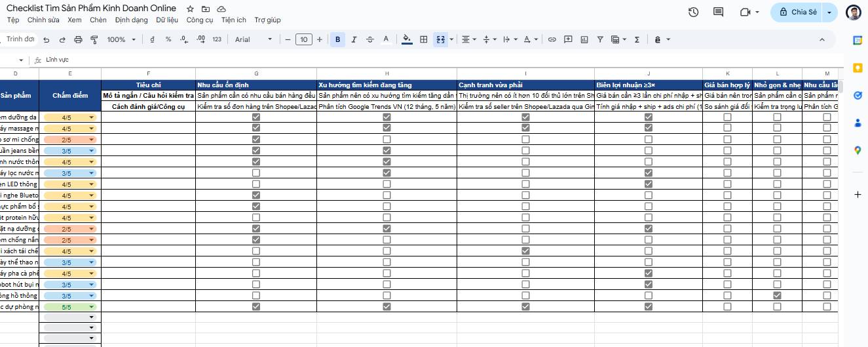The width and height of the screenshot is (868, 347).
Task: Untick 'Nhu cầu ổn định' in 'em dưỡng da' row
Action: pyautogui.click(x=256, y=117)
